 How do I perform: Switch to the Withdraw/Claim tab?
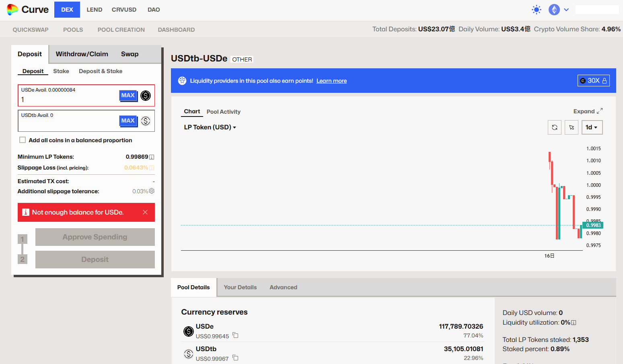82,54
